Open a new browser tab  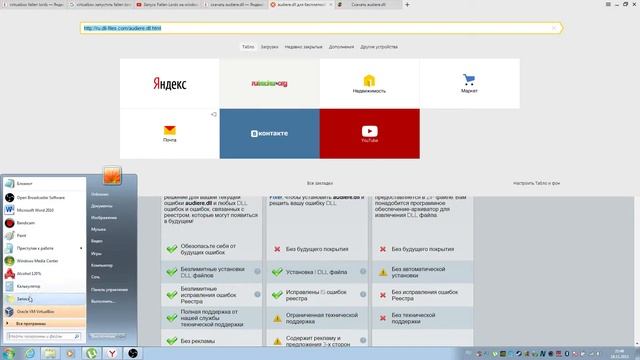(407, 4)
